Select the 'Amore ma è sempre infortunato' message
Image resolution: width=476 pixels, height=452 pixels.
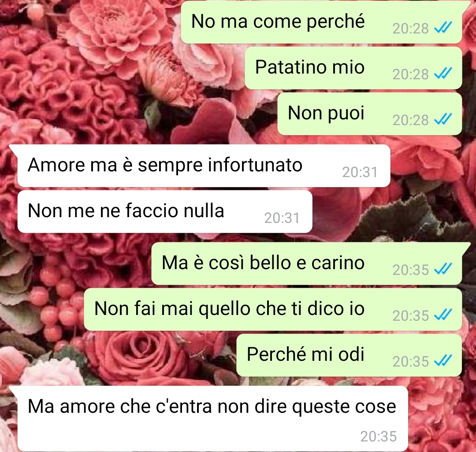[x=204, y=166]
